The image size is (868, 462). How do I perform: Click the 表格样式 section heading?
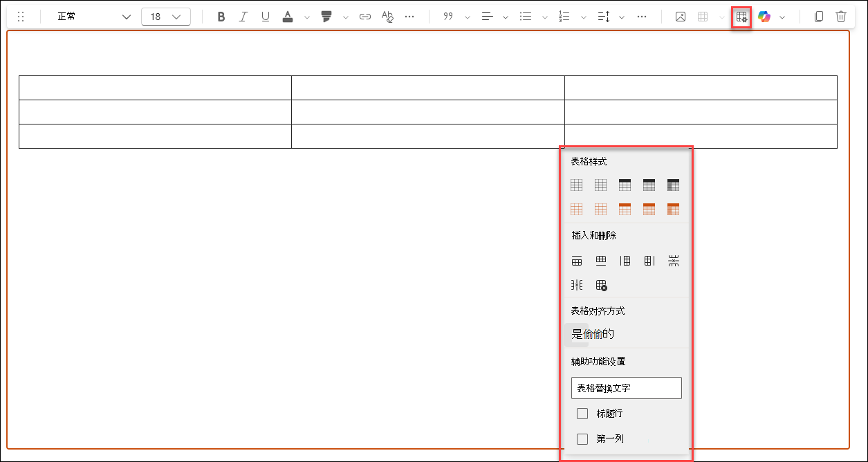(x=589, y=161)
